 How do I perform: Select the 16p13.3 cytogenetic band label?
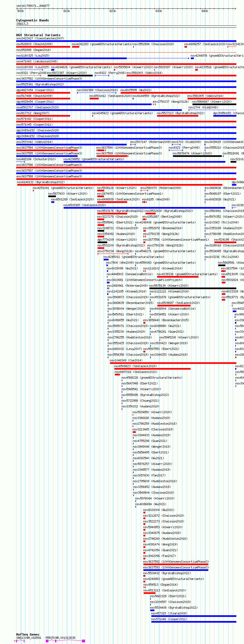click(22, 24)
